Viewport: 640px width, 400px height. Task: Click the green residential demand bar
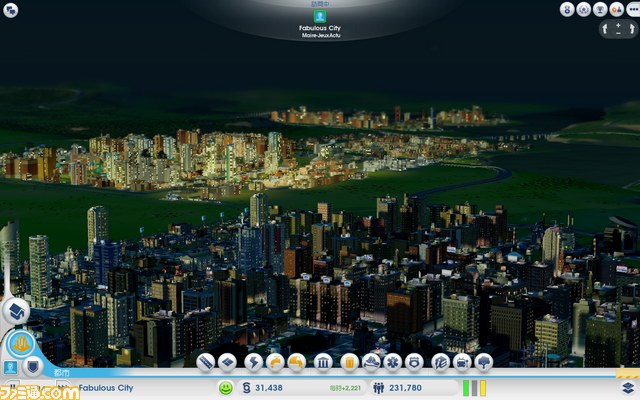466,388
